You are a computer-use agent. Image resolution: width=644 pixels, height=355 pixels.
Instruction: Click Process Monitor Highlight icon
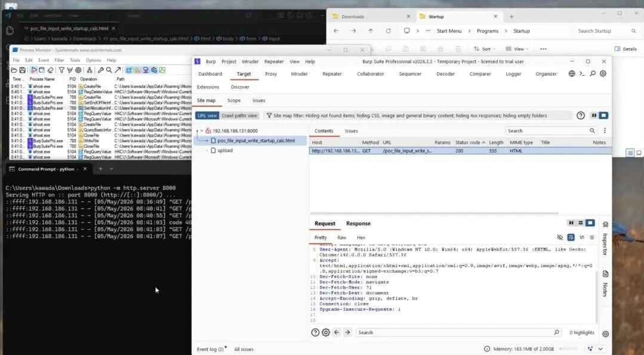69,70
